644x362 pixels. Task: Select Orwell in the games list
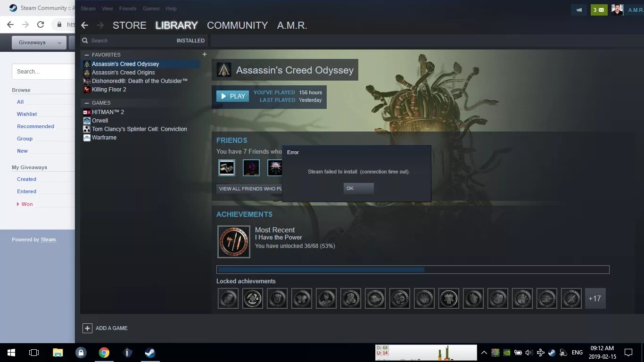click(141, 121)
